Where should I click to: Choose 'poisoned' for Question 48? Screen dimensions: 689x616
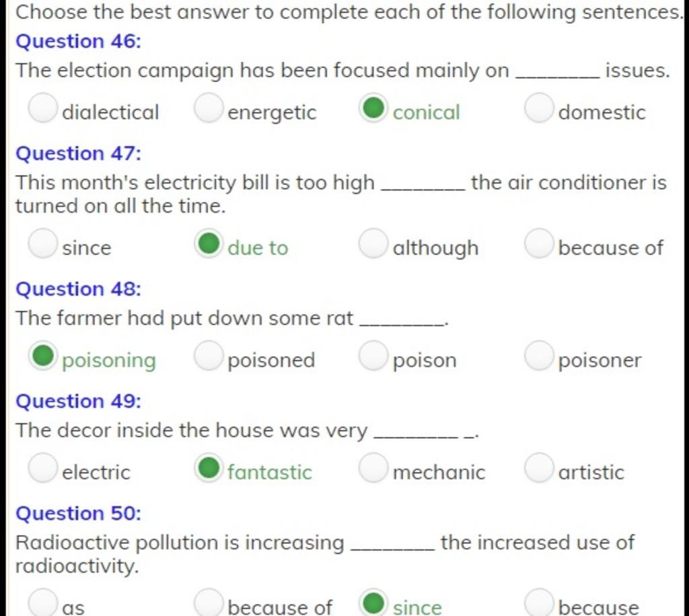point(209,355)
